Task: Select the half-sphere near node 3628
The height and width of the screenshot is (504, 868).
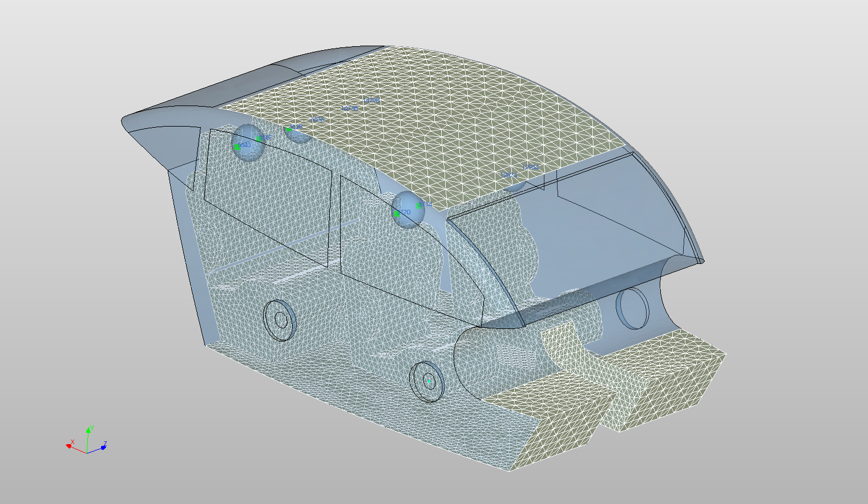Action: pos(300,136)
